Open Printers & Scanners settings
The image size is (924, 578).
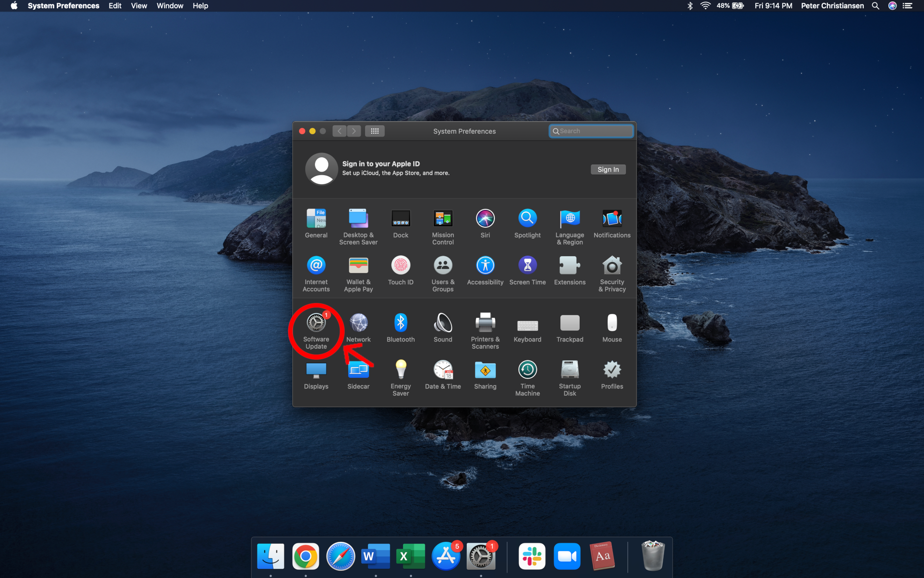pyautogui.click(x=485, y=330)
